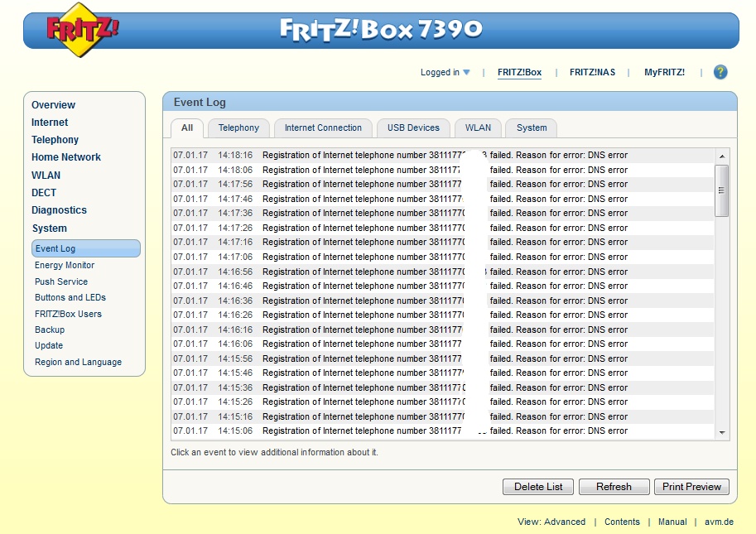
Task: Collapse the System sidebar menu
Action: point(50,229)
